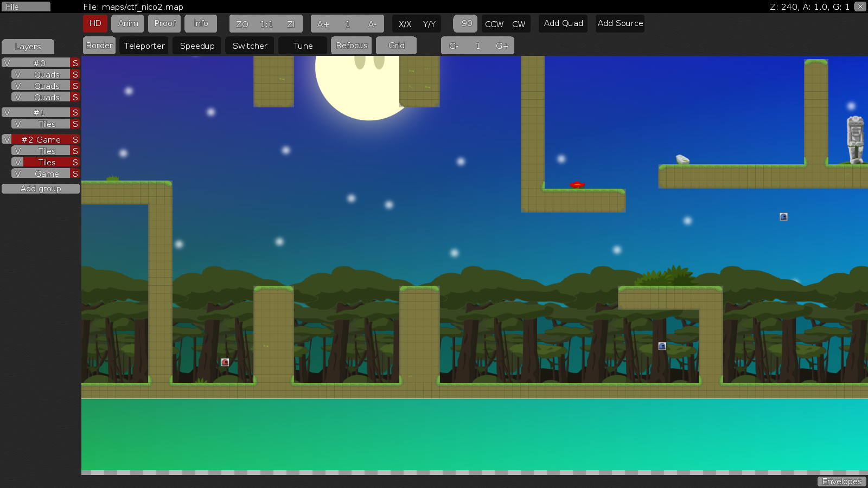Rotate selection counter-clockwise with CCW
This screenshot has width=868, height=488.
(x=494, y=24)
